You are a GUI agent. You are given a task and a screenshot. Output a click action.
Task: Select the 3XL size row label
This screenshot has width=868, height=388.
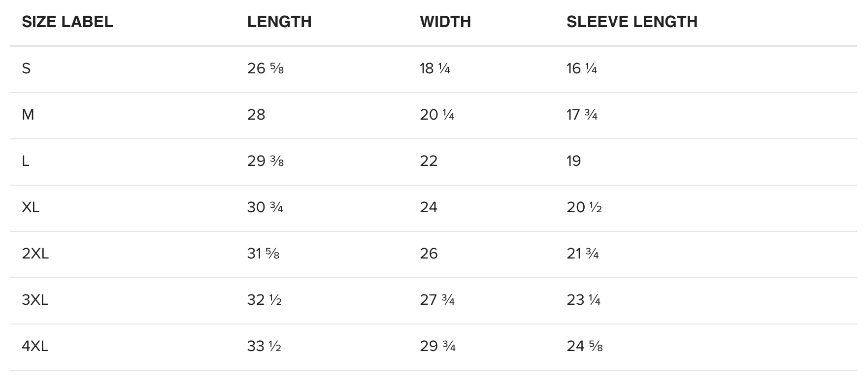(x=35, y=300)
